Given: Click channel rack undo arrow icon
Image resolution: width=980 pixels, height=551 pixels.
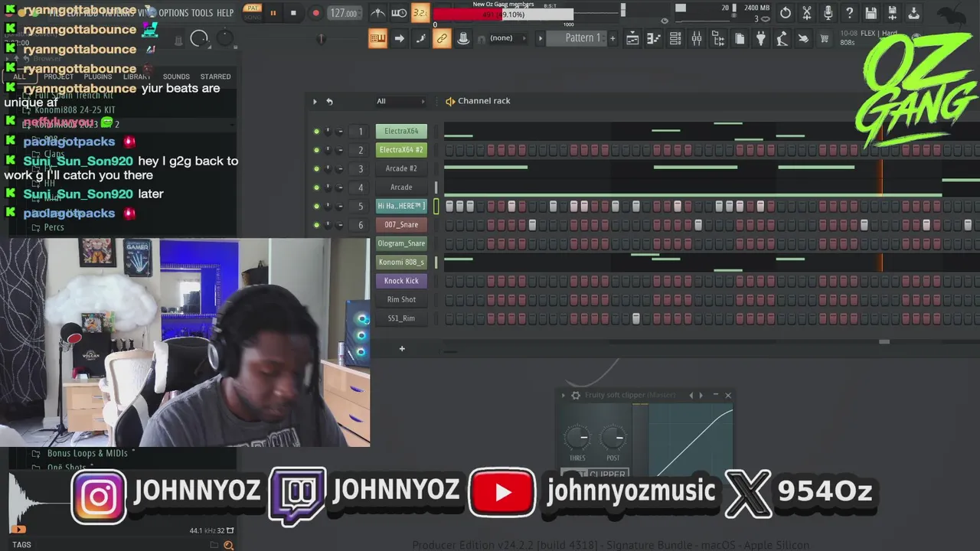Looking at the screenshot, I should [329, 101].
